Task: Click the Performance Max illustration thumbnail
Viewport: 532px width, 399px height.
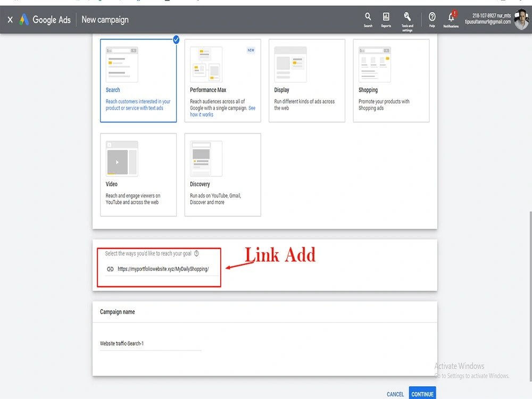Action: 206,64
